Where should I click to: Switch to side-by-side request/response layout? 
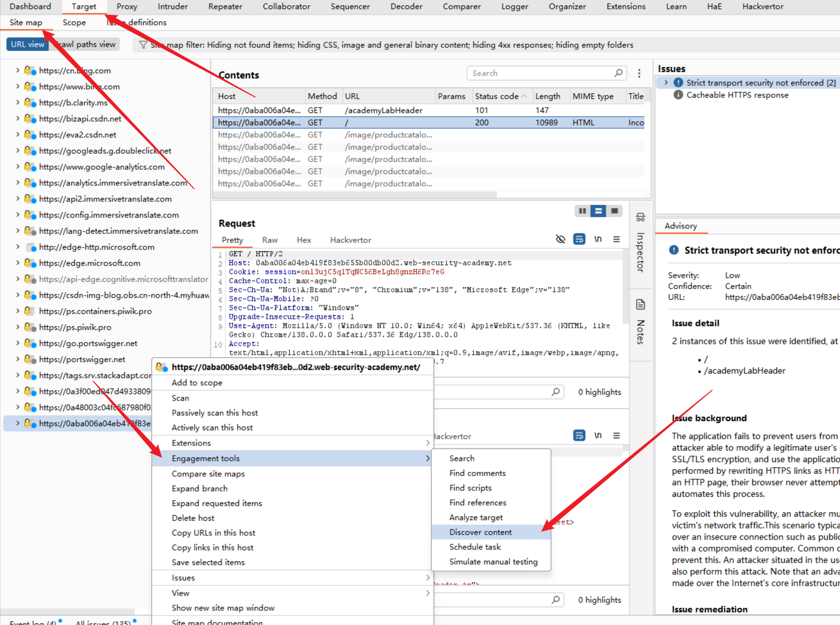point(582,211)
